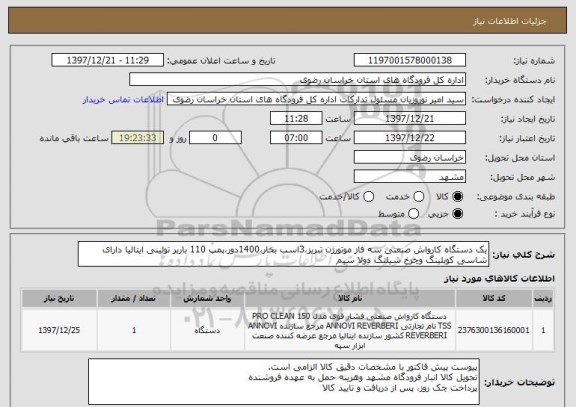Click product code 2376300136160001 cell

[x=494, y=330]
